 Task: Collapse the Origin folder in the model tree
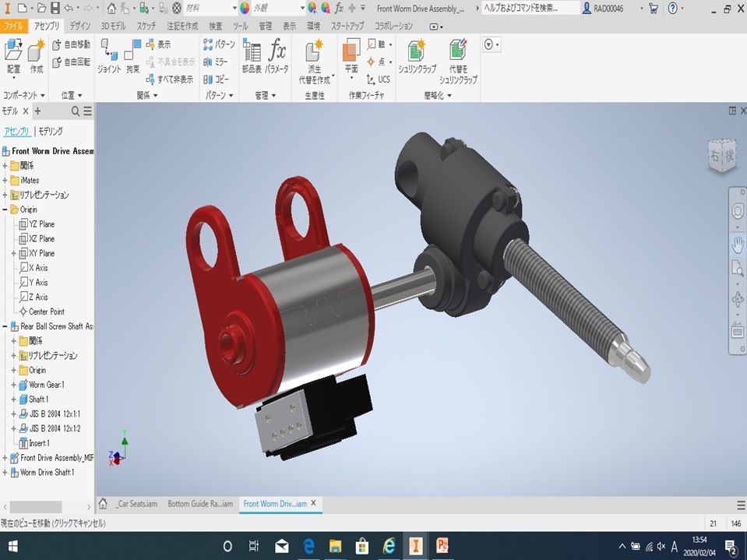pos(5,209)
